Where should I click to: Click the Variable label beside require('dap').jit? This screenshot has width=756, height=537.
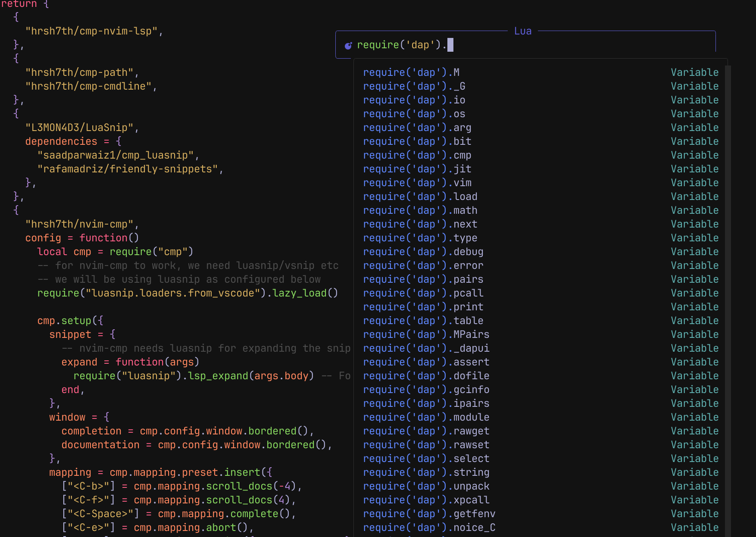[x=694, y=169]
